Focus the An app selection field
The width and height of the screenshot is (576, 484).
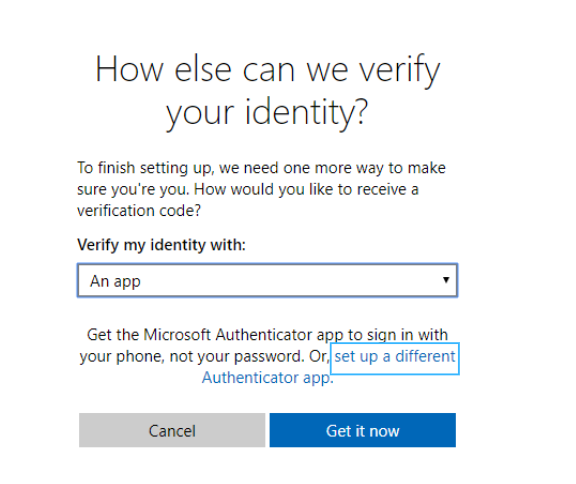267,280
